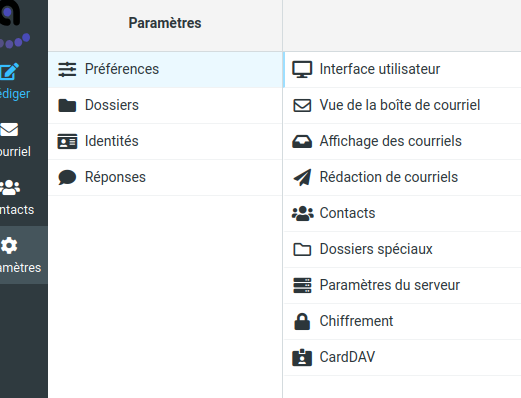Open Rédaction de courriels settings

[403, 177]
